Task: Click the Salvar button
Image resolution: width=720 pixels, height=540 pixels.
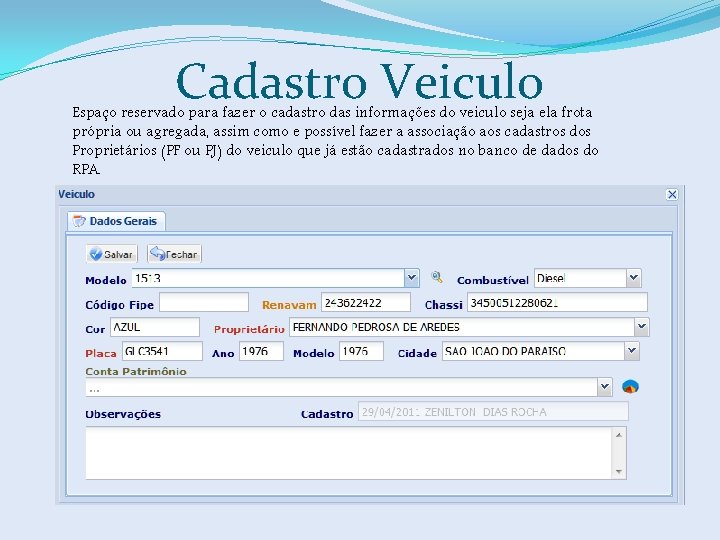Action: 112,253
